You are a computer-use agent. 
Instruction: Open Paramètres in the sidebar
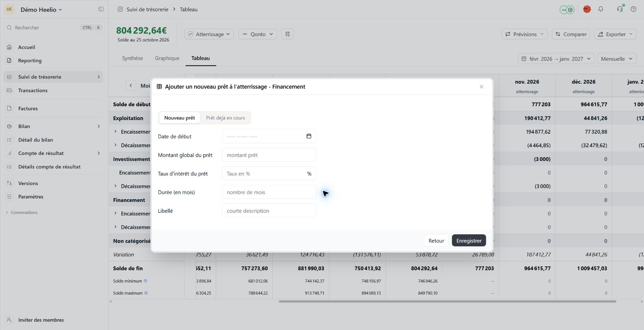pyautogui.click(x=53, y=197)
